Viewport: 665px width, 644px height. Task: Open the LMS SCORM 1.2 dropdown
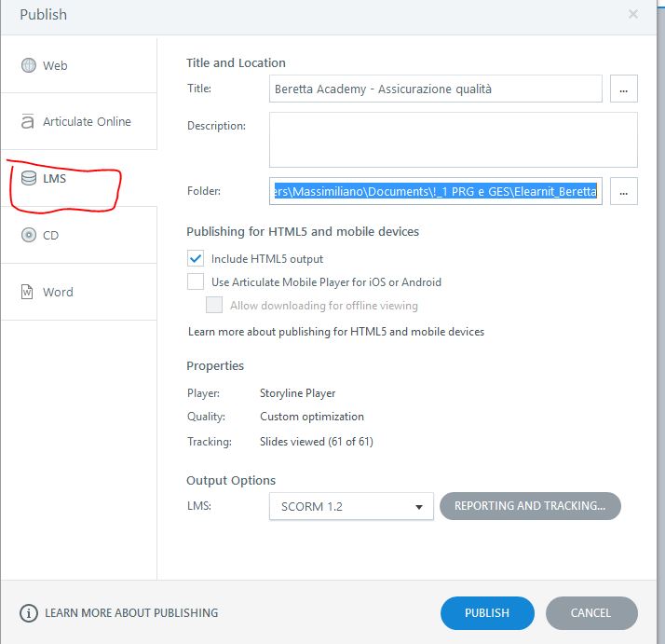[x=351, y=506]
